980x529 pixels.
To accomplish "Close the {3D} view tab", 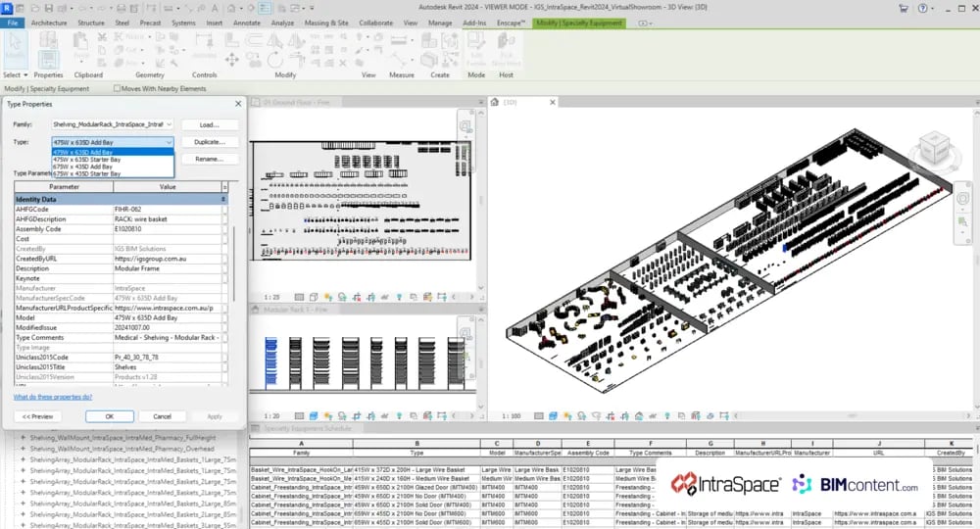I will point(553,102).
